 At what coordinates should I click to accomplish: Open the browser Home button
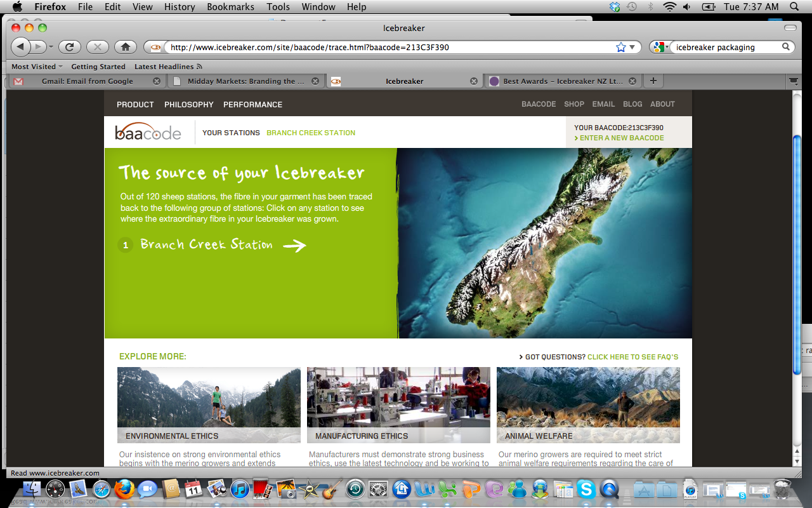tap(126, 46)
